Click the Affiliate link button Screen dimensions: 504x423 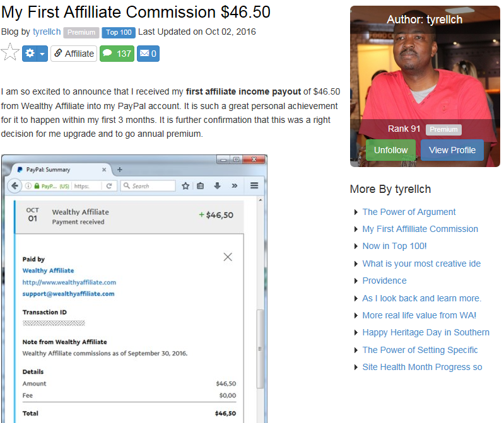pyautogui.click(x=74, y=54)
